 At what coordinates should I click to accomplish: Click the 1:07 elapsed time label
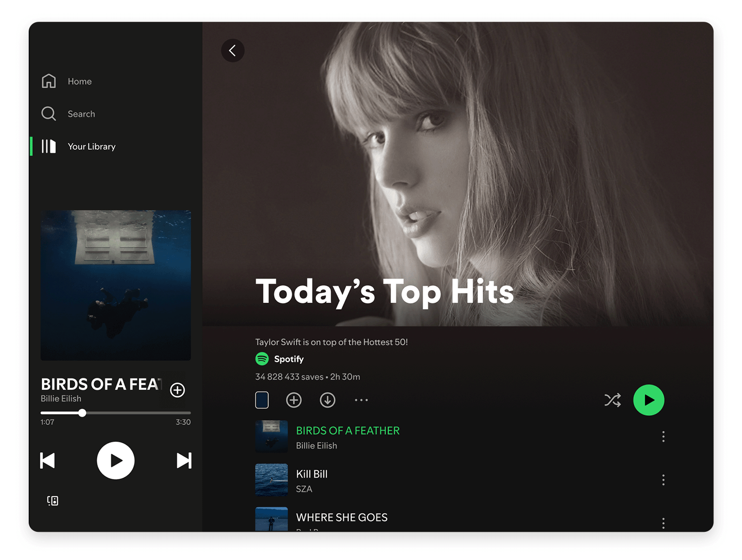click(47, 422)
